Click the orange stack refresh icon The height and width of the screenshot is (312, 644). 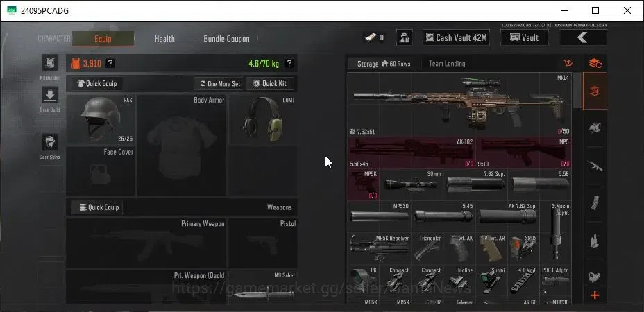tap(595, 64)
